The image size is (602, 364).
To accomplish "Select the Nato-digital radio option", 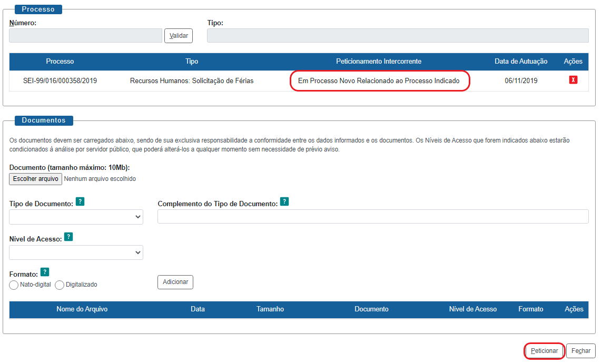I will [14, 285].
